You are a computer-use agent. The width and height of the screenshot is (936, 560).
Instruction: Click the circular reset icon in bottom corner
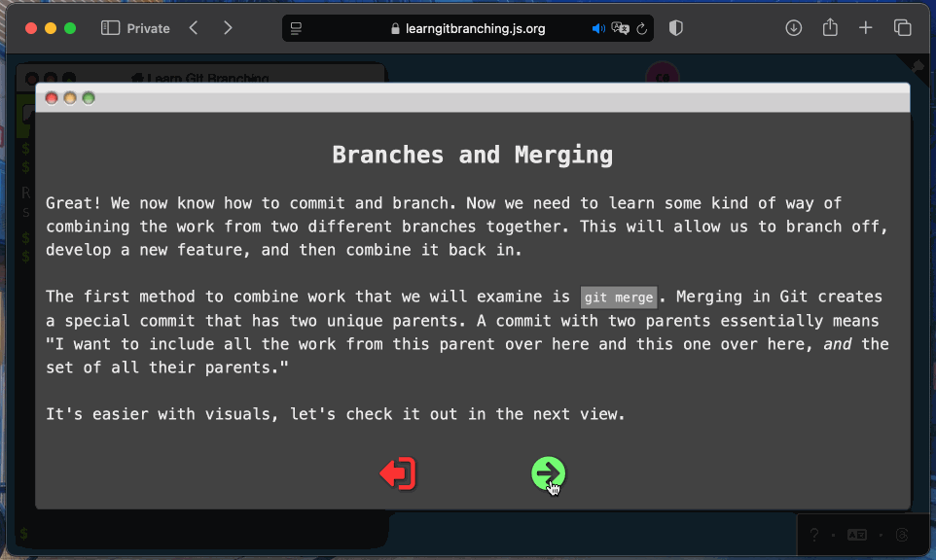click(x=900, y=535)
